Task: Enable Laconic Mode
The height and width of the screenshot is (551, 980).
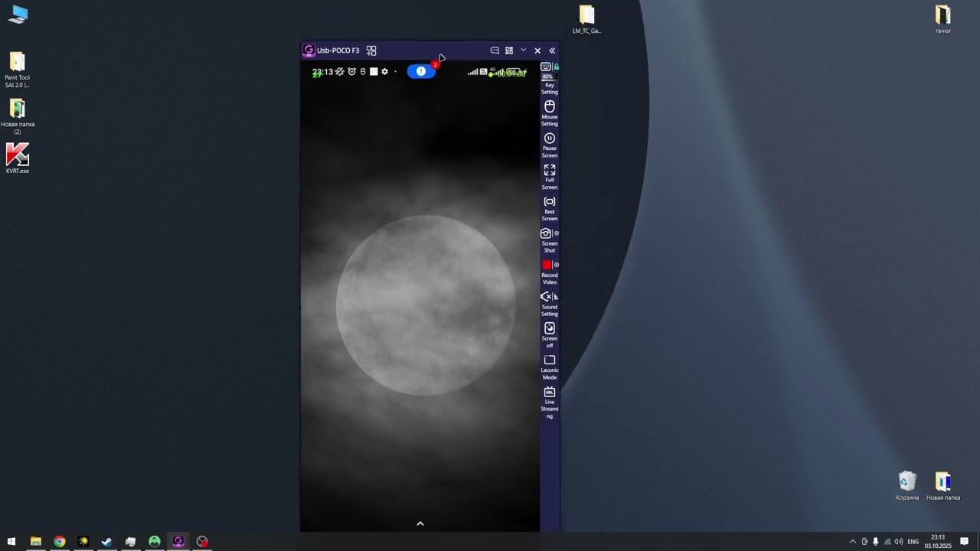Action: 550,367
